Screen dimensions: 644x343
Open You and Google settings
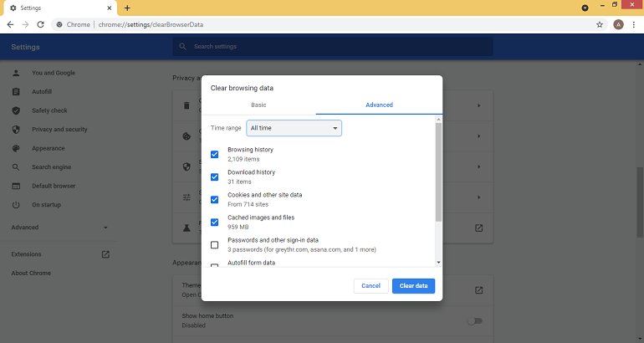54,73
